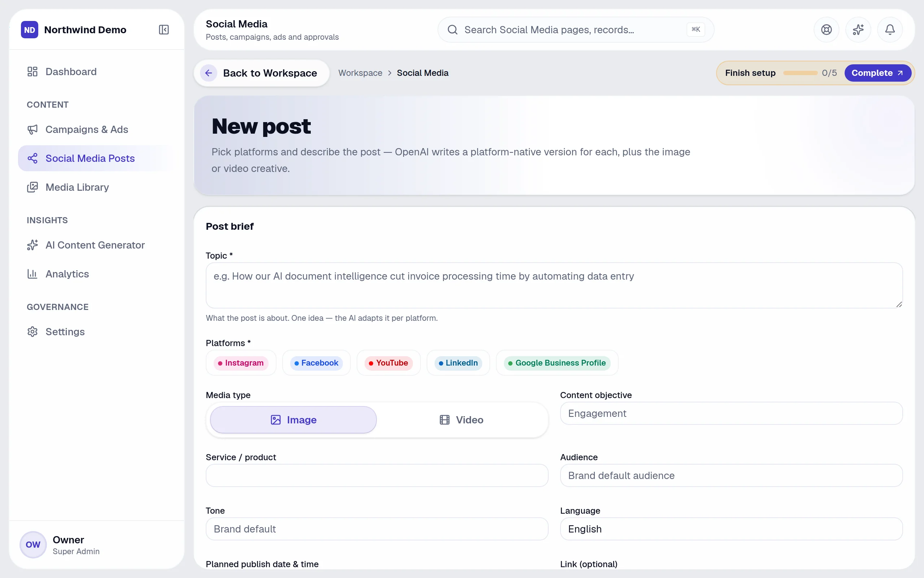Click the Workspace breadcrumb link
This screenshot has height=578, width=924.
click(x=360, y=73)
